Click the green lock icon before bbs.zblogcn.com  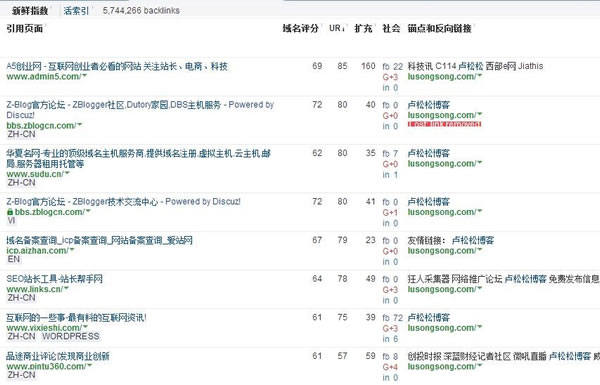(x=10, y=212)
